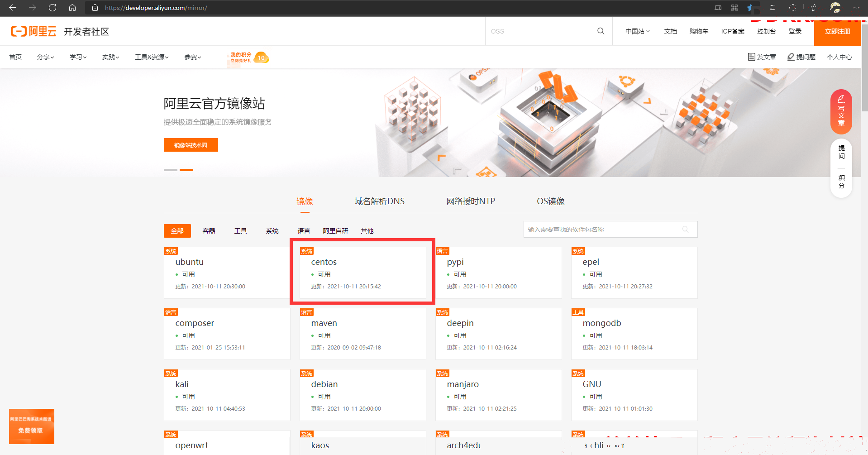The image size is (868, 455).
Task: Expand the 分享 navigation dropdown
Action: pyautogui.click(x=45, y=57)
